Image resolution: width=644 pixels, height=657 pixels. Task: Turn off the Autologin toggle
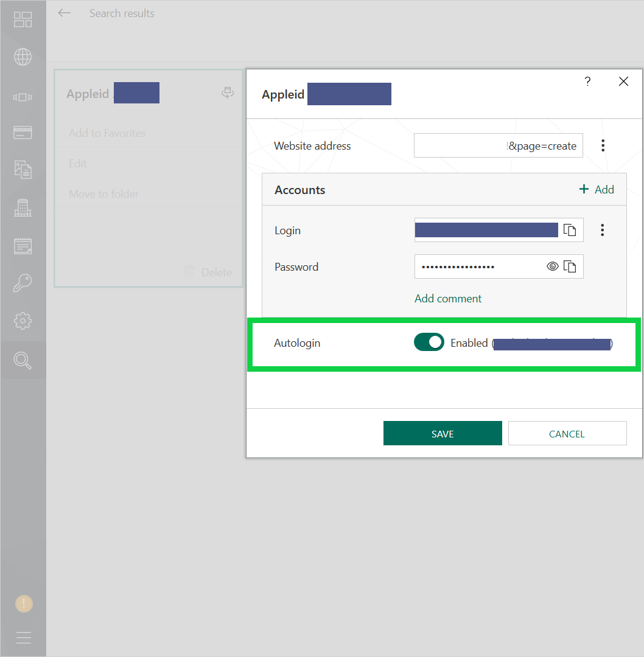429,342
